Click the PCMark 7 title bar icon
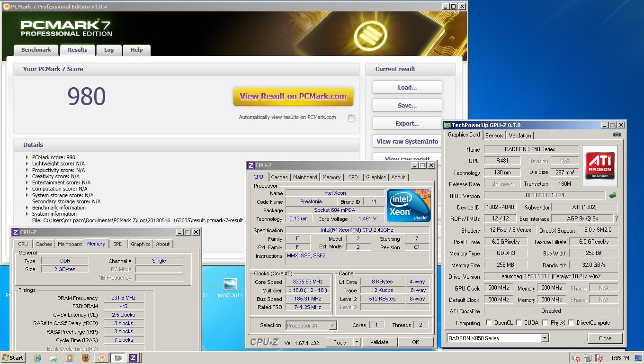Viewport: 644px width, 364px height. pyautogui.click(x=6, y=7)
